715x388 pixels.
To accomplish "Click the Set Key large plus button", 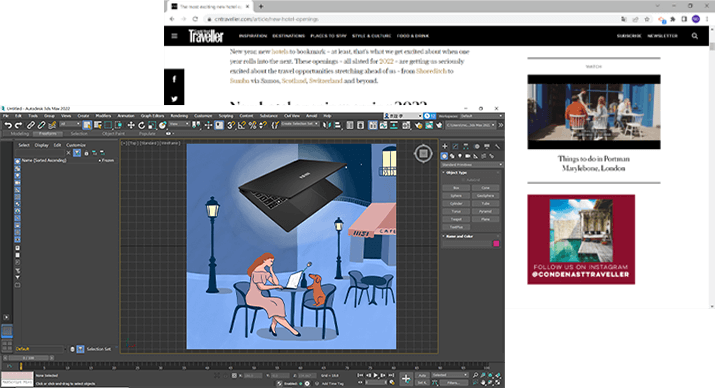I will point(406,378).
